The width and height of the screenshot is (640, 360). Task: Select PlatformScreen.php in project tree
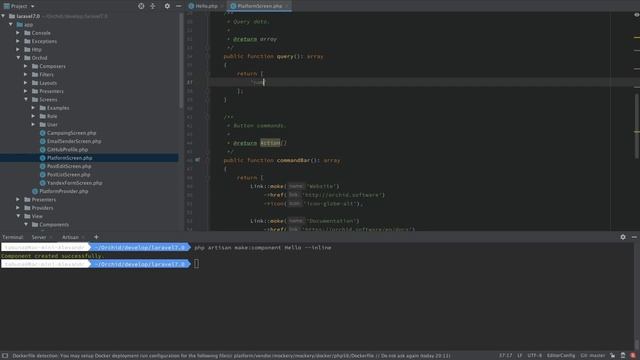pyautogui.click(x=69, y=158)
